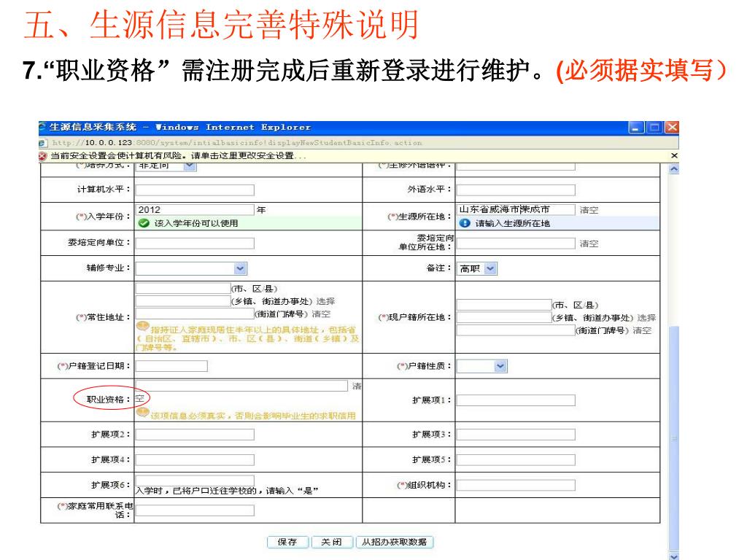Focus the 计算机水平 input field
Viewport: 747px width, 560px height.
[195, 190]
